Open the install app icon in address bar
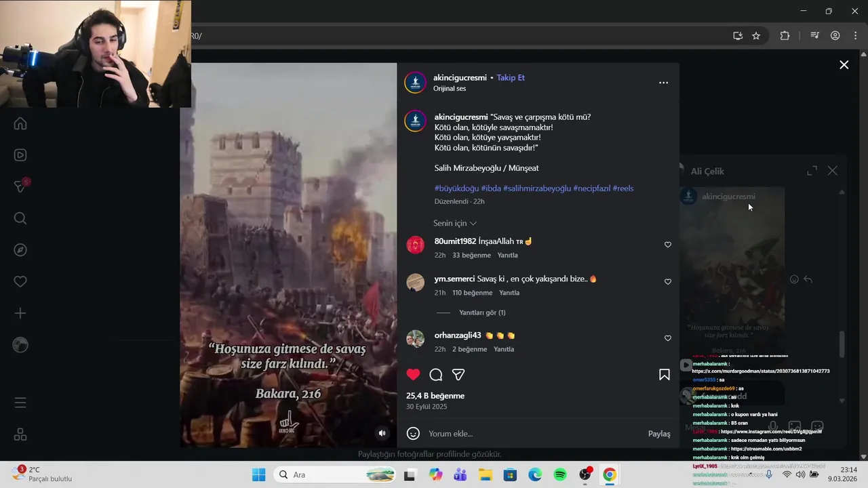 click(738, 36)
